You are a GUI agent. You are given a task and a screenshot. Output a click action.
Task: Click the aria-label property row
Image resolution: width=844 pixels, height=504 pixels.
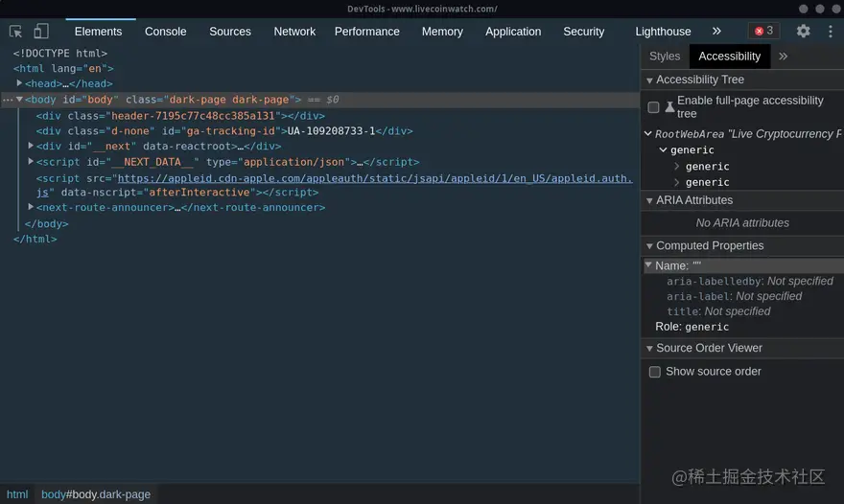pyautogui.click(x=735, y=296)
